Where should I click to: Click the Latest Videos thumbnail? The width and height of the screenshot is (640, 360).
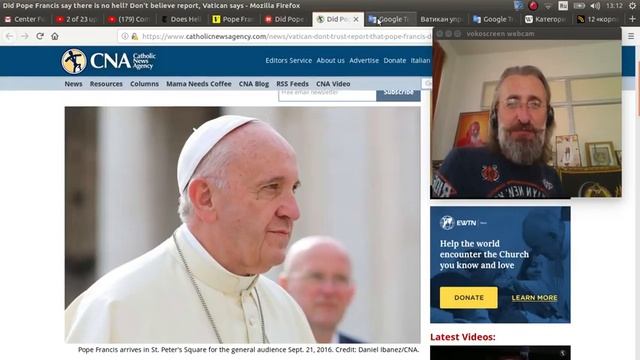pyautogui.click(x=500, y=353)
